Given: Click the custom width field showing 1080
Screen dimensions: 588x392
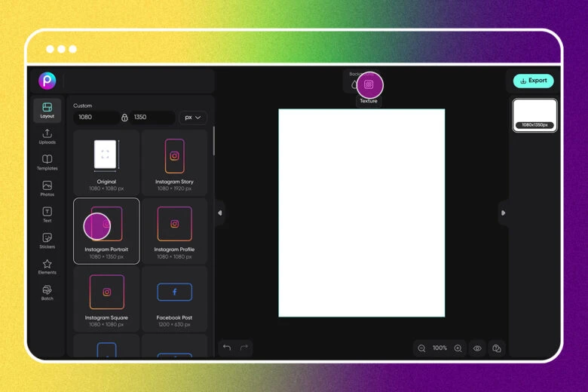Looking at the screenshot, I should click(x=94, y=118).
